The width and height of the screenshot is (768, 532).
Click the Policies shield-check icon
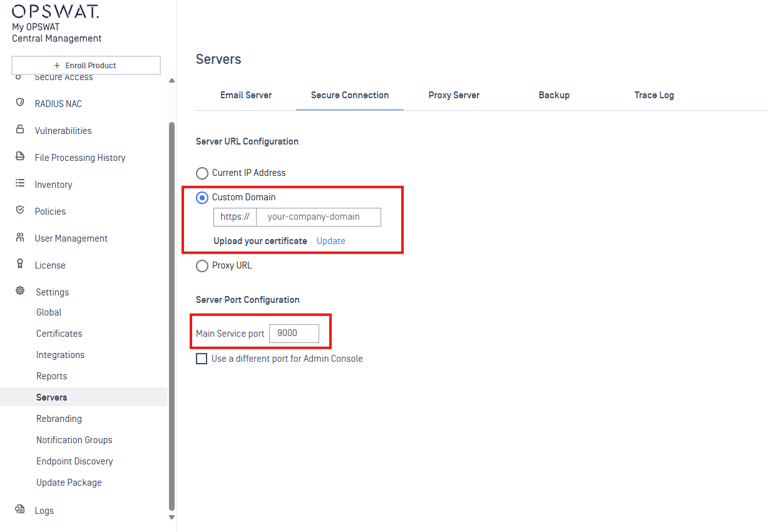coord(20,210)
